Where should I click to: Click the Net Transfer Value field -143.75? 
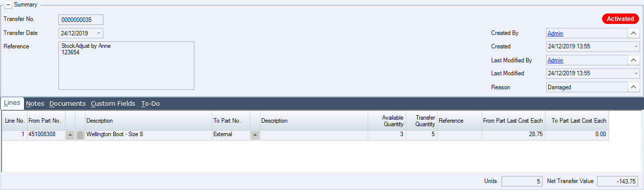click(x=618, y=182)
